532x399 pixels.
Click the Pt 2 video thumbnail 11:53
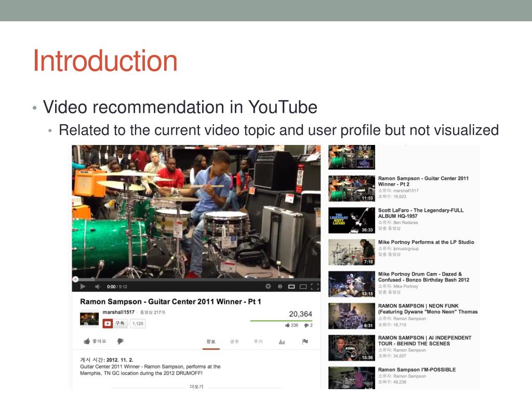pyautogui.click(x=352, y=188)
